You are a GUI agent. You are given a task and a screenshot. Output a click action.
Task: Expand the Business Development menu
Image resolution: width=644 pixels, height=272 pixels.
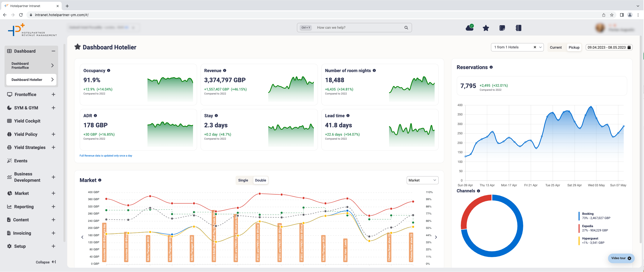tap(53, 177)
